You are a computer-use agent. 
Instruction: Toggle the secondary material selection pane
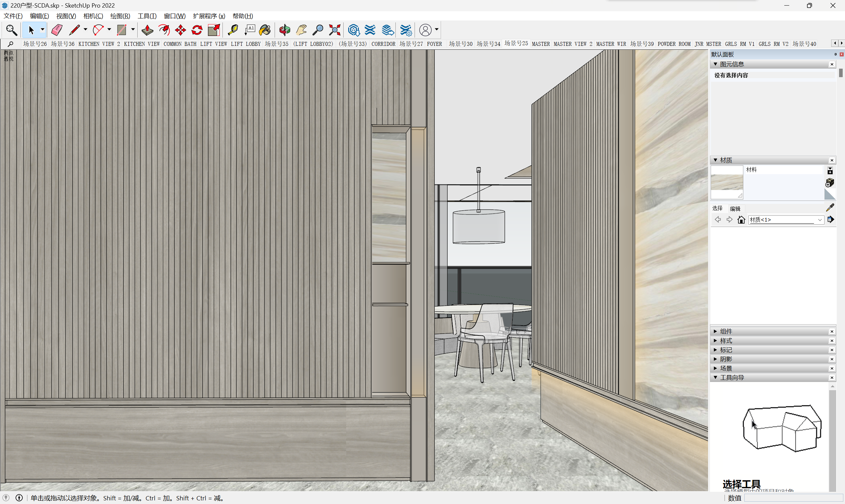coord(830,171)
